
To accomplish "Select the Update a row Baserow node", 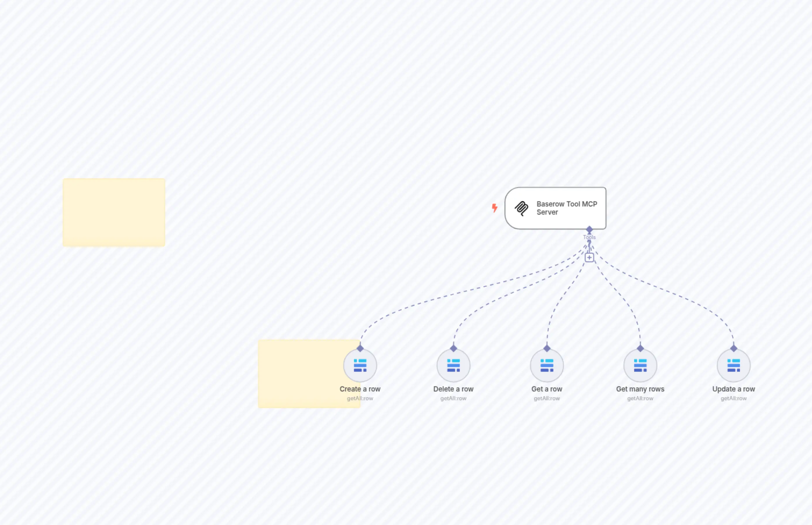I will coord(734,365).
